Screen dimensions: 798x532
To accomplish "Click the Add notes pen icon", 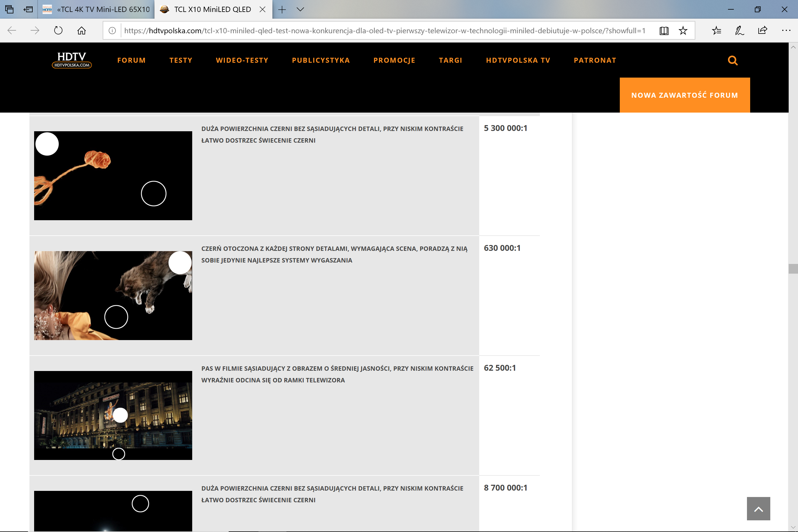I will click(x=739, y=31).
